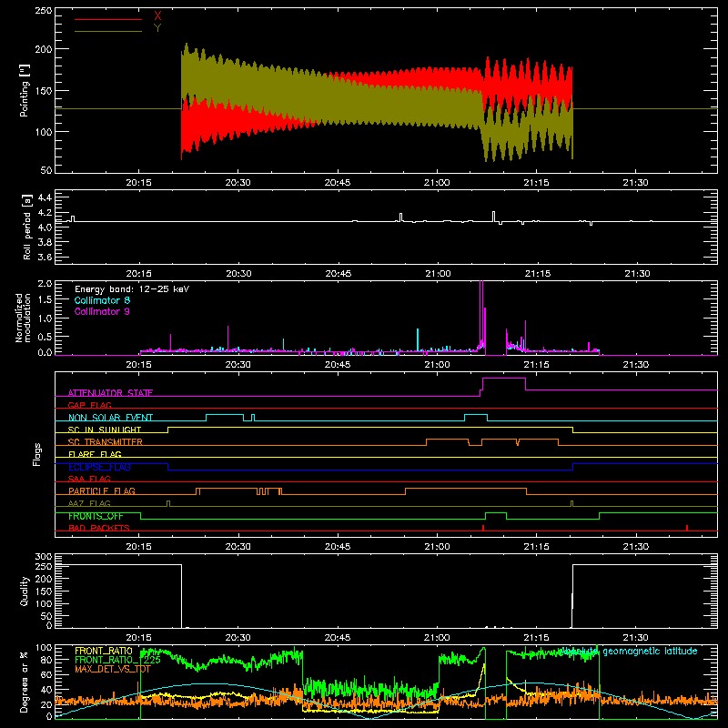Viewport: 728px width, 728px height.
Task: Click the 'Roll period [s]' axis title
Action: (x=26, y=227)
